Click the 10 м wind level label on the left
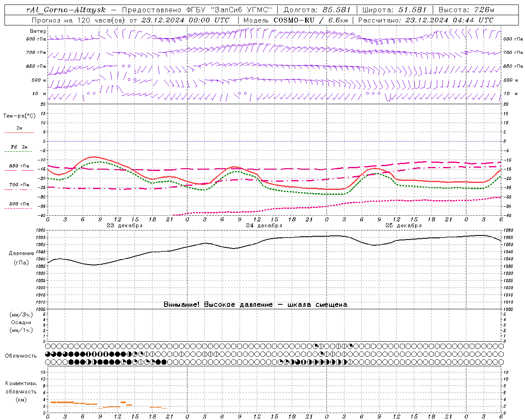Image resolution: width=525 pixels, height=420 pixels. (39, 94)
